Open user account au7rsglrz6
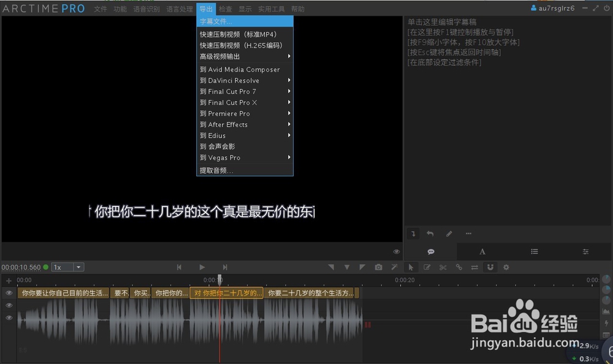The image size is (613, 364). pos(553,8)
